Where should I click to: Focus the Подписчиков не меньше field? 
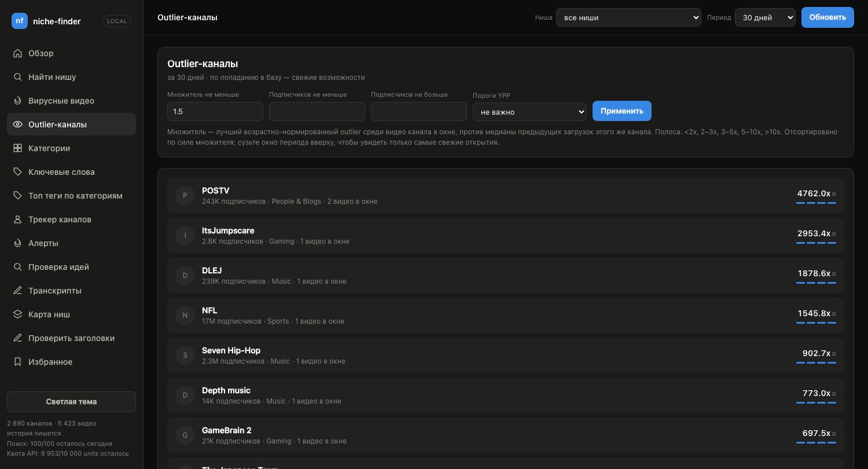pyautogui.click(x=317, y=111)
